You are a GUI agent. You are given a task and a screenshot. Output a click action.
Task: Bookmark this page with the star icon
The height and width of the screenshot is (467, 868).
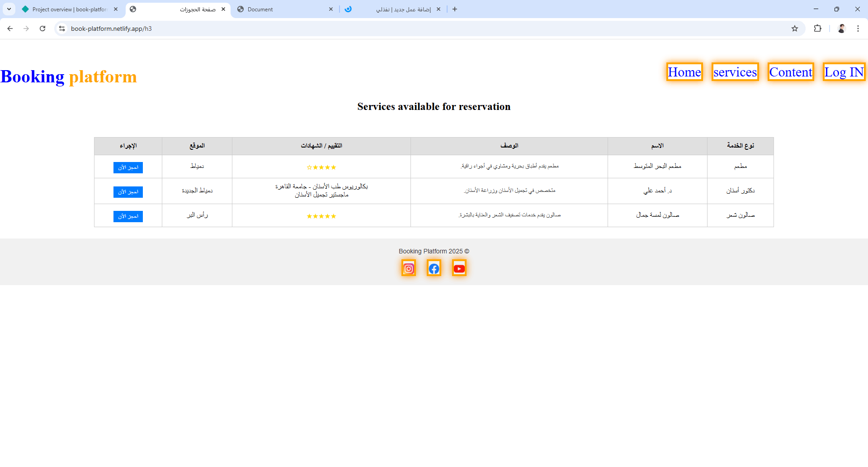794,29
